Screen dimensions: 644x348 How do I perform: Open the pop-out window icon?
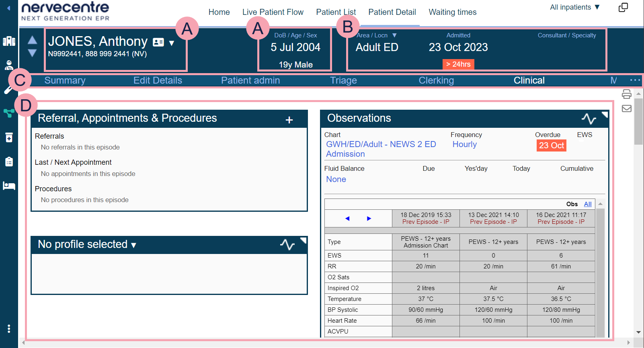(x=623, y=8)
